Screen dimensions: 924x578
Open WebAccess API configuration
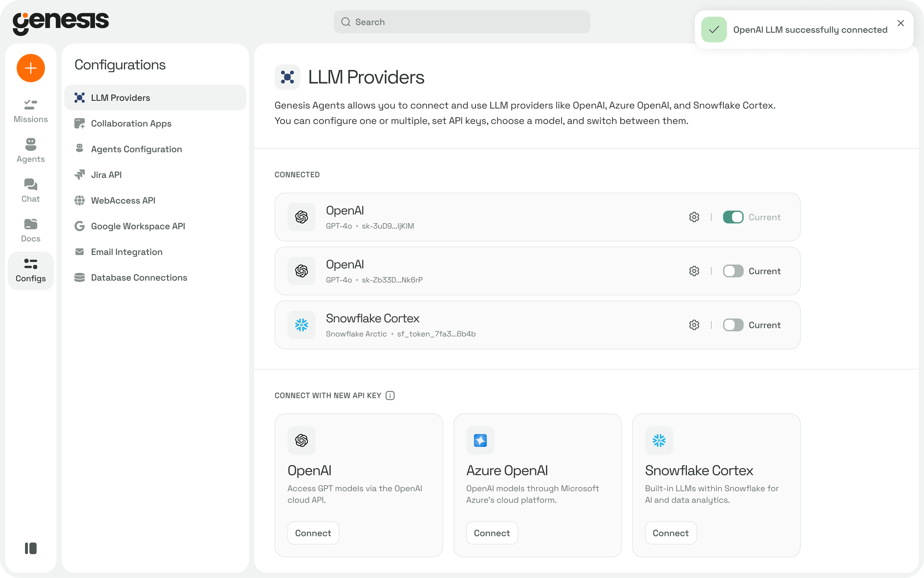[155, 200]
